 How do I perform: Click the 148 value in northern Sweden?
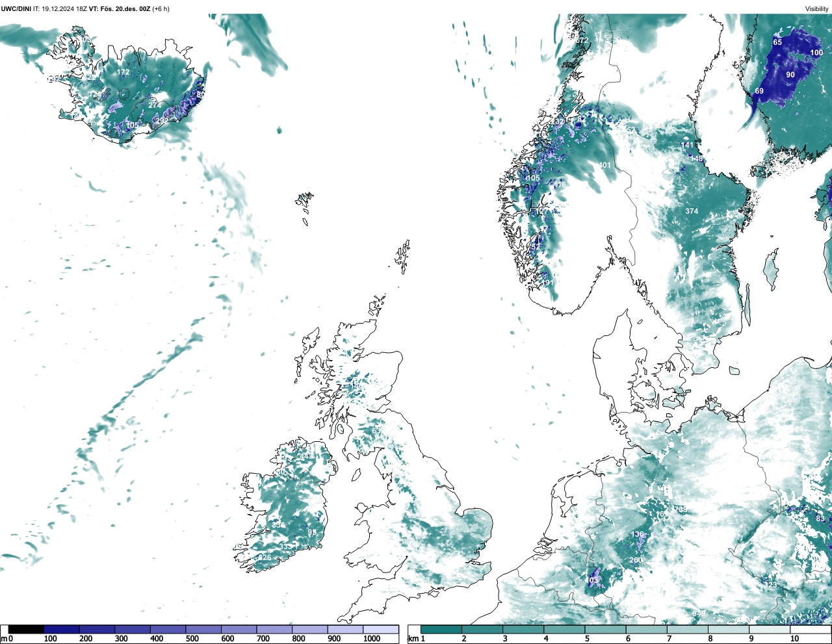click(x=697, y=159)
